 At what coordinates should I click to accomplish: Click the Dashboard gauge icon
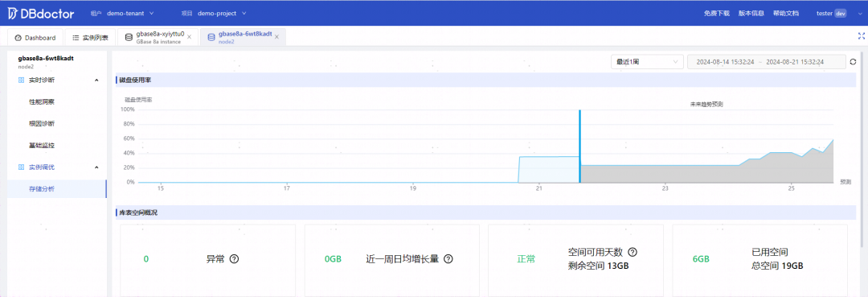18,38
